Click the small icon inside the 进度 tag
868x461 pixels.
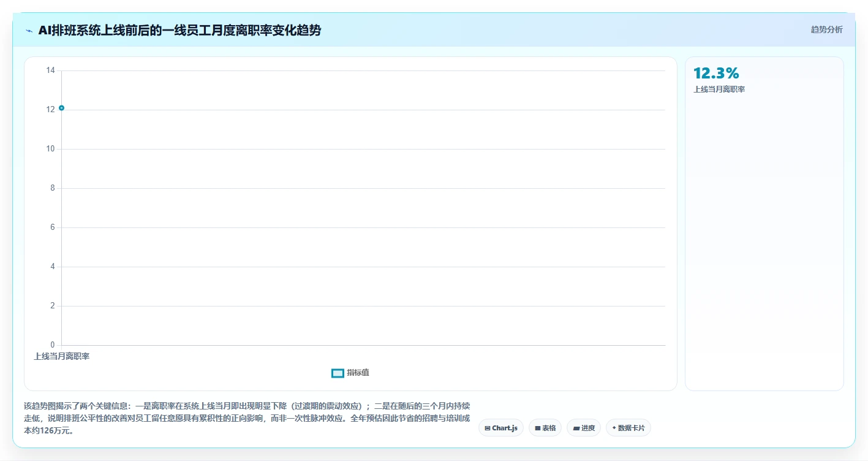[576, 428]
